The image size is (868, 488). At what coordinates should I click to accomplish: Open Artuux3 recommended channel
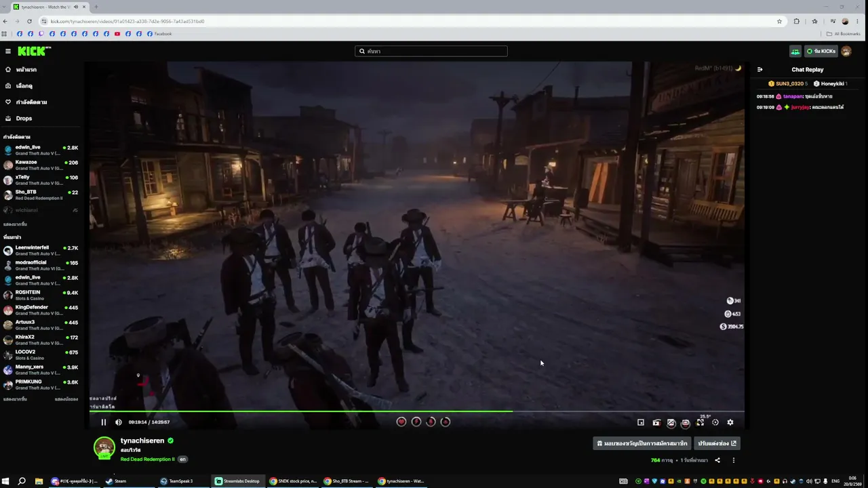pyautogui.click(x=41, y=325)
